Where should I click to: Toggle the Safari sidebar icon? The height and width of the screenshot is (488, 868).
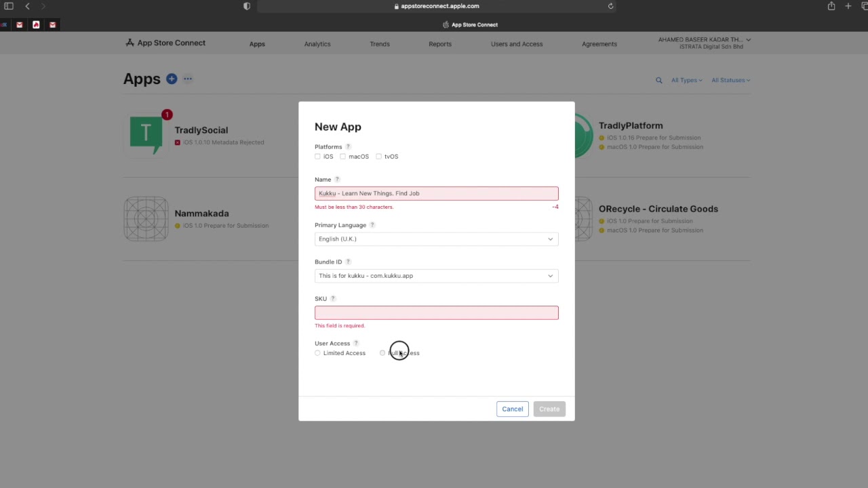point(9,6)
